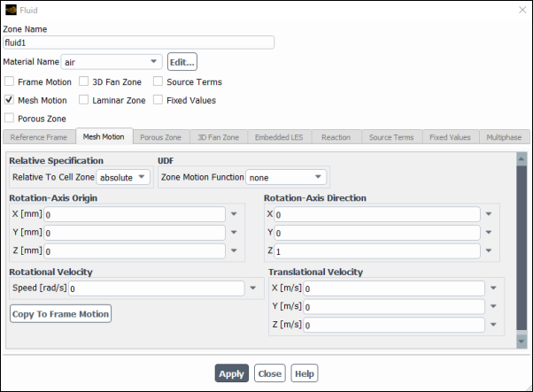Viewport: 533px width, 392px height.
Task: Expand Translational Velocity Y options arrow
Action: pos(493,306)
